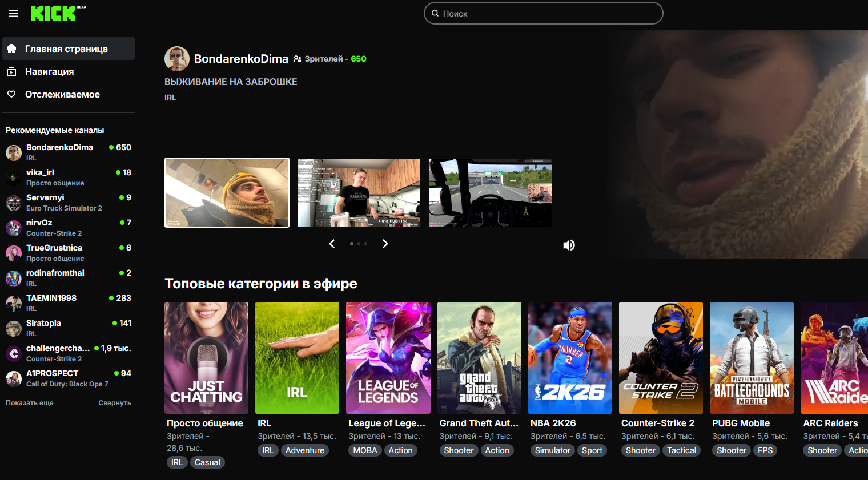Open the PUBG Mobile category cover
Viewport: 868px width, 480px height.
tap(752, 358)
